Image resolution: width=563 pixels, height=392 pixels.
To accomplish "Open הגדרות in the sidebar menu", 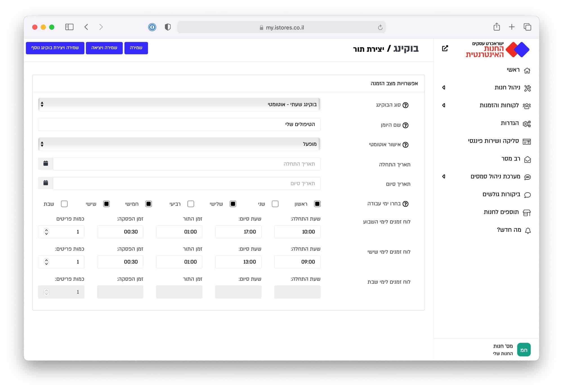I will click(510, 123).
